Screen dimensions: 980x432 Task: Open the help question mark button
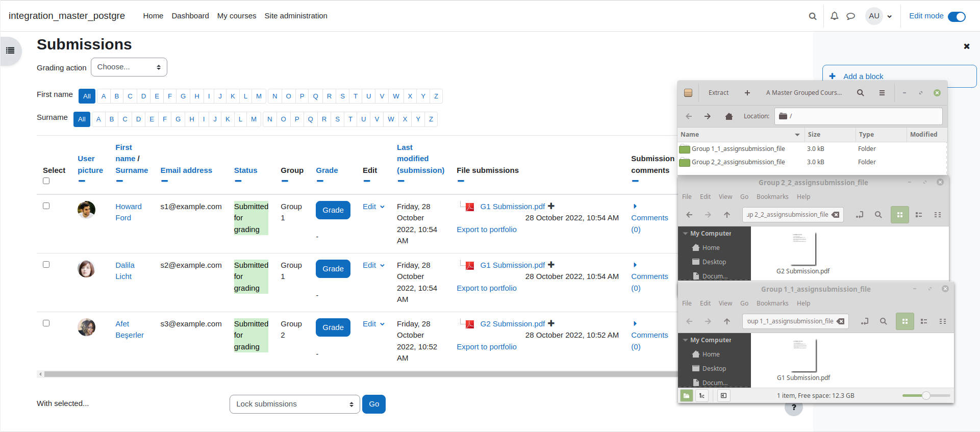click(x=794, y=408)
